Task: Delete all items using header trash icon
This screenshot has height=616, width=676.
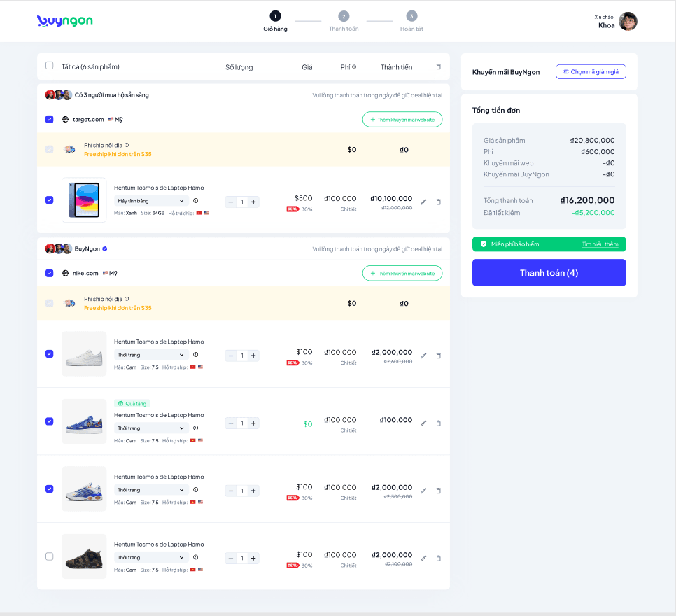Action: 439,67
